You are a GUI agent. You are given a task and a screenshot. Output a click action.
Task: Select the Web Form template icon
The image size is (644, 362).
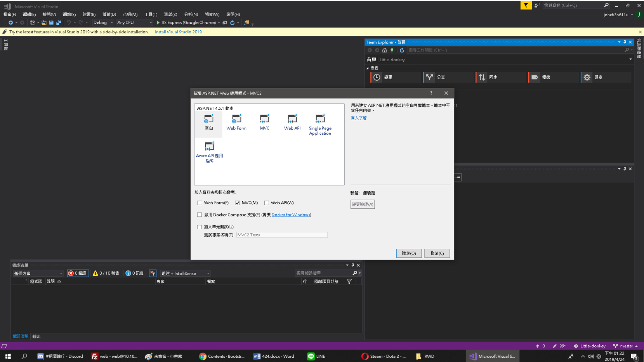tap(236, 118)
